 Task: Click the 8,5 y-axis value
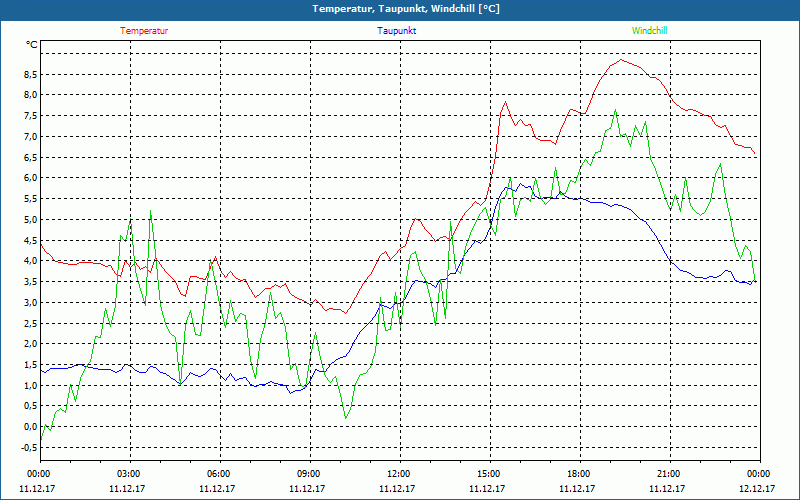[31, 74]
